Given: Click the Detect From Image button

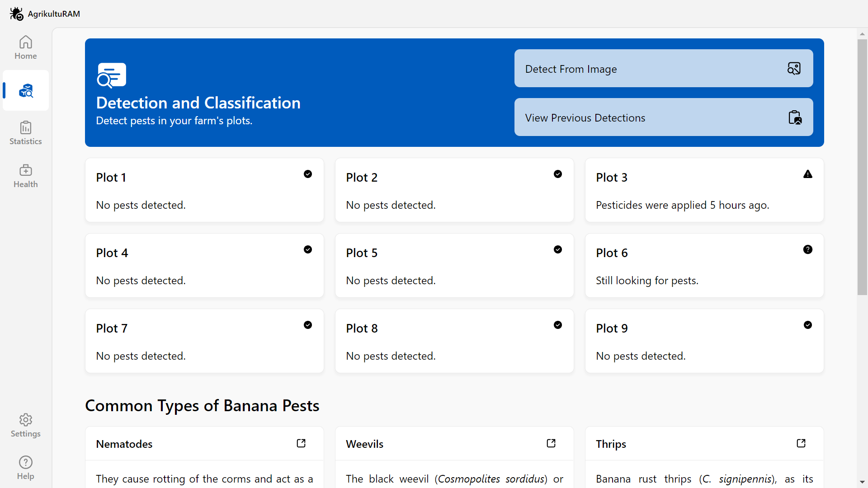Looking at the screenshot, I should (x=663, y=69).
